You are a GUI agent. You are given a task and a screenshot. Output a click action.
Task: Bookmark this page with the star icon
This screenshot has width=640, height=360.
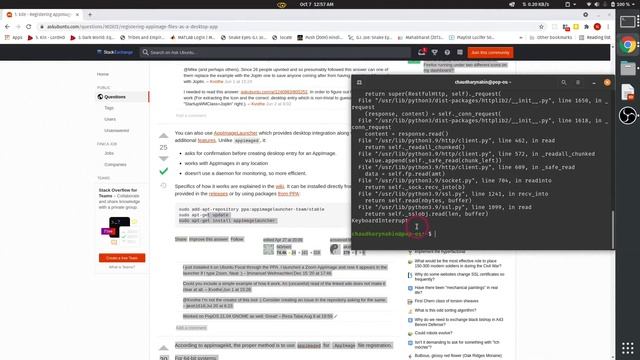coord(541,27)
